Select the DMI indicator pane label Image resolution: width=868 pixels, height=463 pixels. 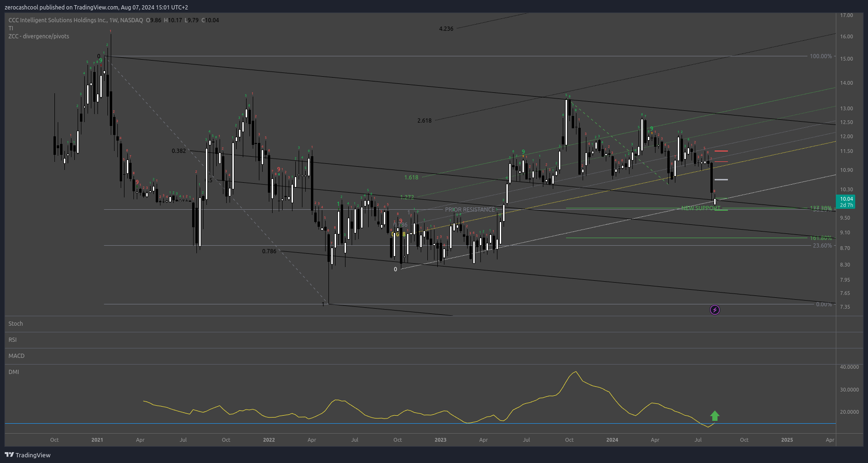tap(14, 372)
